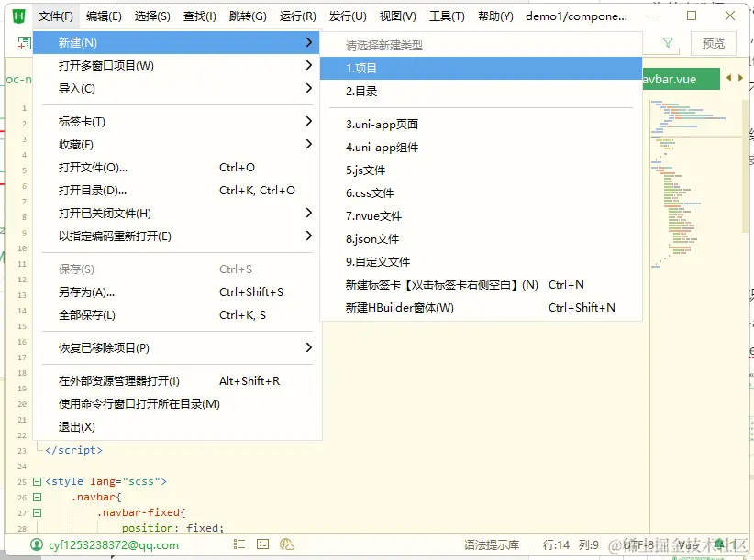Expand the 新建(N) submenu

pyautogui.click(x=176, y=43)
